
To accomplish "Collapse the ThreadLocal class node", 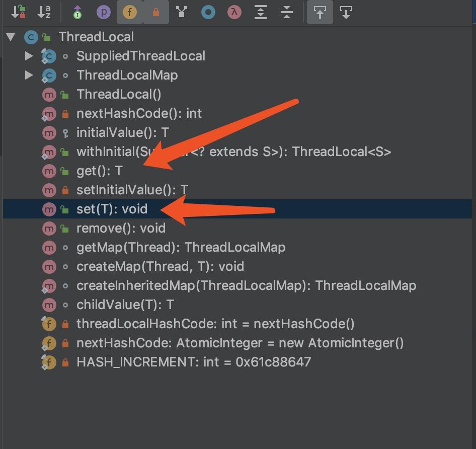I will pos(10,36).
